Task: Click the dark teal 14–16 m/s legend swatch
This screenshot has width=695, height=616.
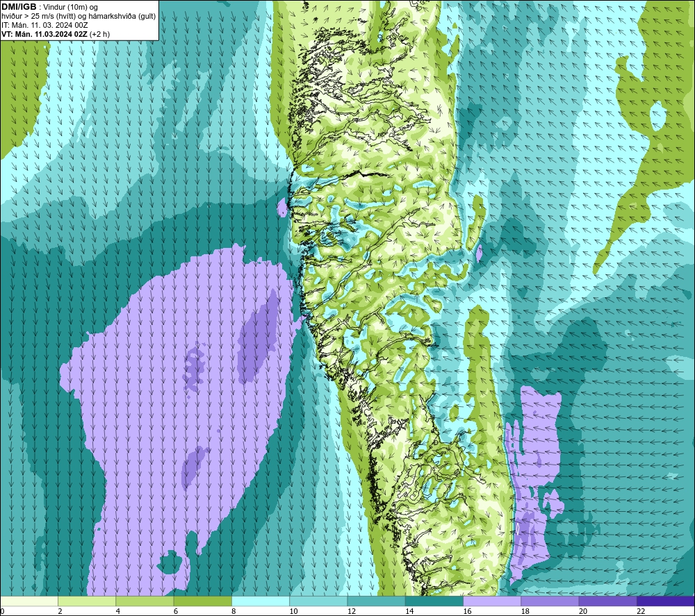Action: click(434, 601)
